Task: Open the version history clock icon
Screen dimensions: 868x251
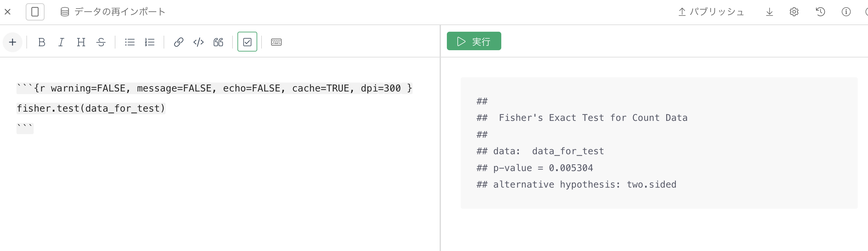Action: click(820, 12)
